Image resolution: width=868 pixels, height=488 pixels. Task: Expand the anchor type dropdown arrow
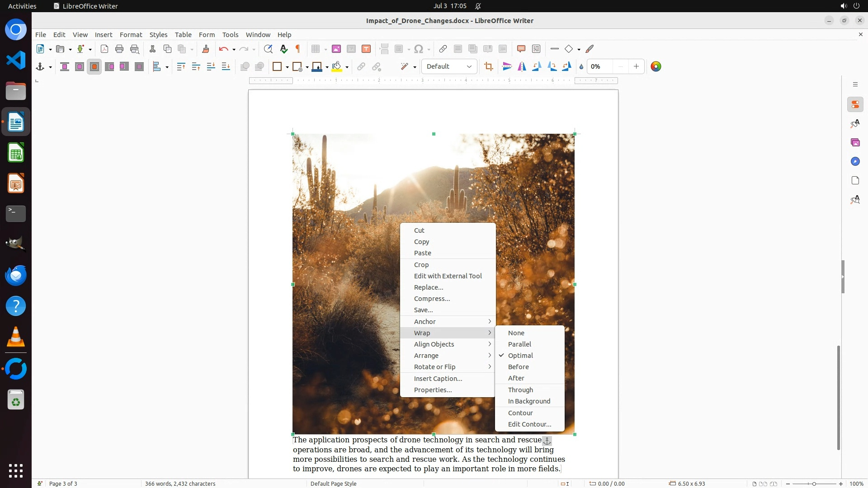click(x=50, y=67)
